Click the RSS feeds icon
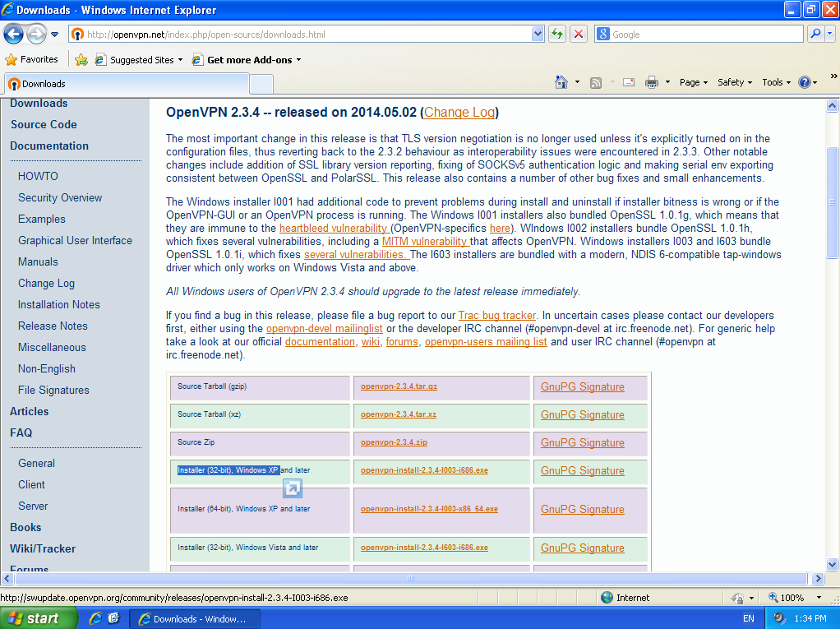 [596, 82]
